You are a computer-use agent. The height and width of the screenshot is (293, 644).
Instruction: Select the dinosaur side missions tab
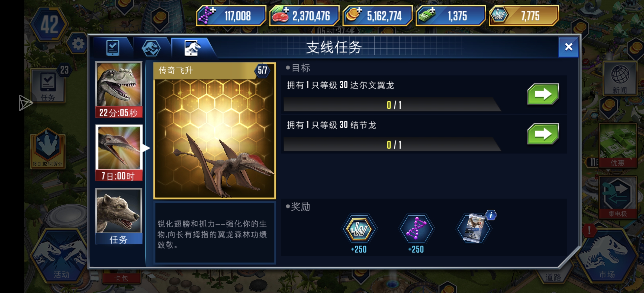click(x=192, y=48)
